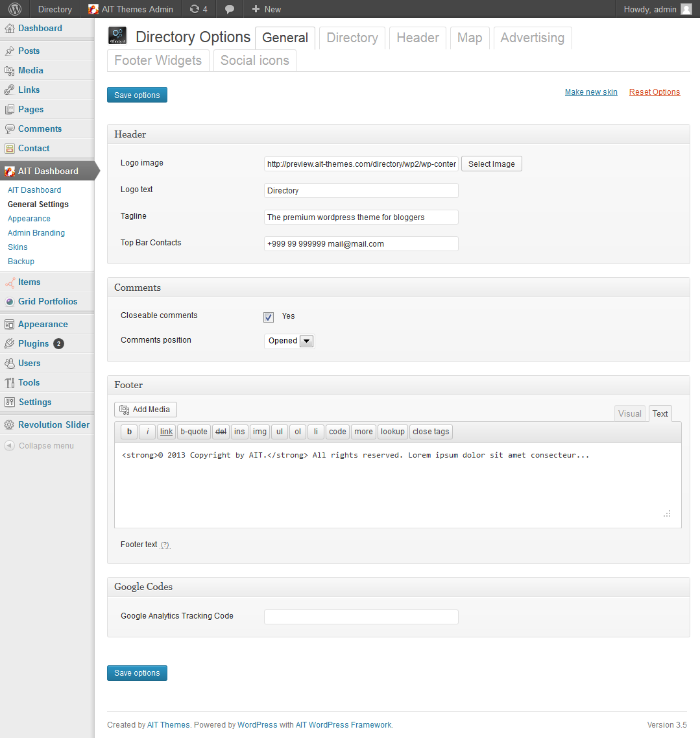Click the WordPress logo icon

15,9
